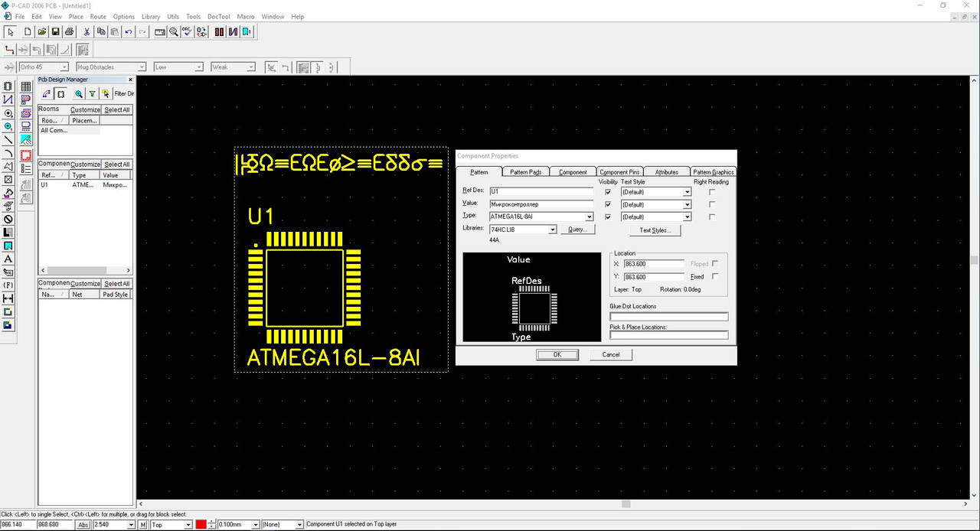Viewport: 980px width, 531px height.
Task: Switch to the Attributes tab
Action: coord(666,172)
